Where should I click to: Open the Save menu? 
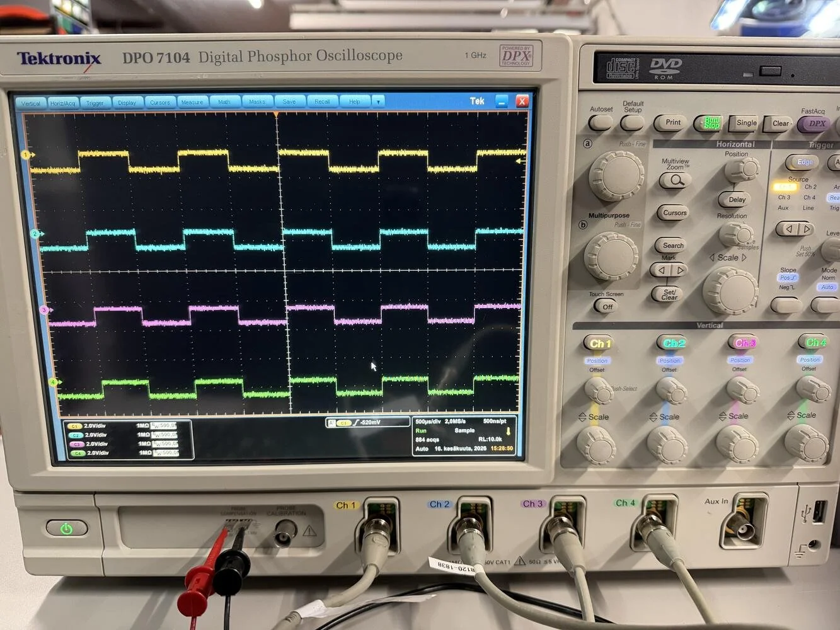289,101
